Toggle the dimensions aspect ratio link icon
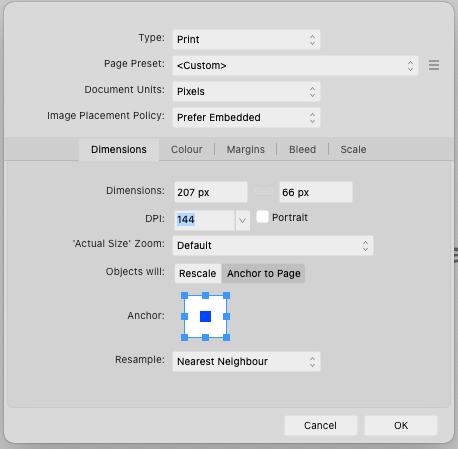 264,191
